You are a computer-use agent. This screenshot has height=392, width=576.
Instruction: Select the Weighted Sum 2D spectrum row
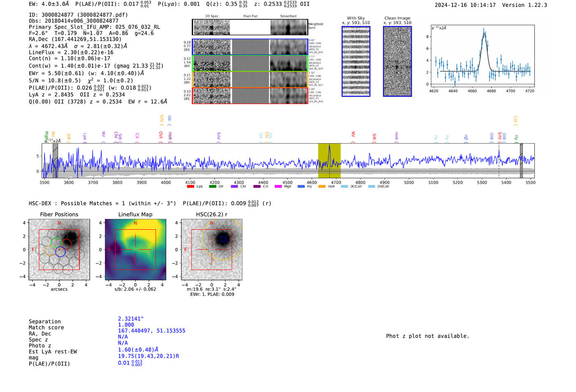tap(250, 27)
